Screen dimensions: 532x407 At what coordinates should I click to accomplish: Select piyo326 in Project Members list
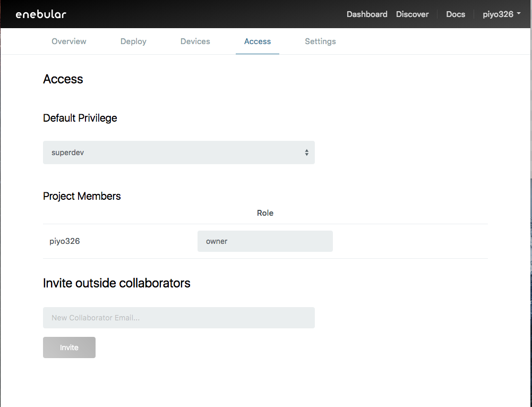pyautogui.click(x=65, y=241)
